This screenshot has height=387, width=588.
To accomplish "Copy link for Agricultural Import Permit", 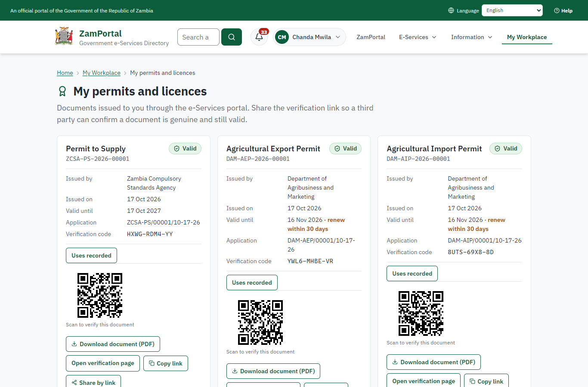I will tap(486, 381).
